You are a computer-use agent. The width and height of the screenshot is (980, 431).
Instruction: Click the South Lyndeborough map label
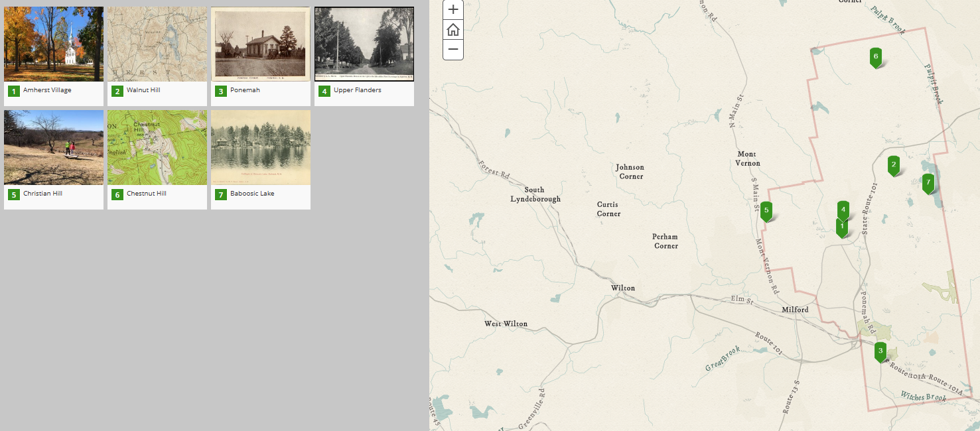(x=535, y=194)
